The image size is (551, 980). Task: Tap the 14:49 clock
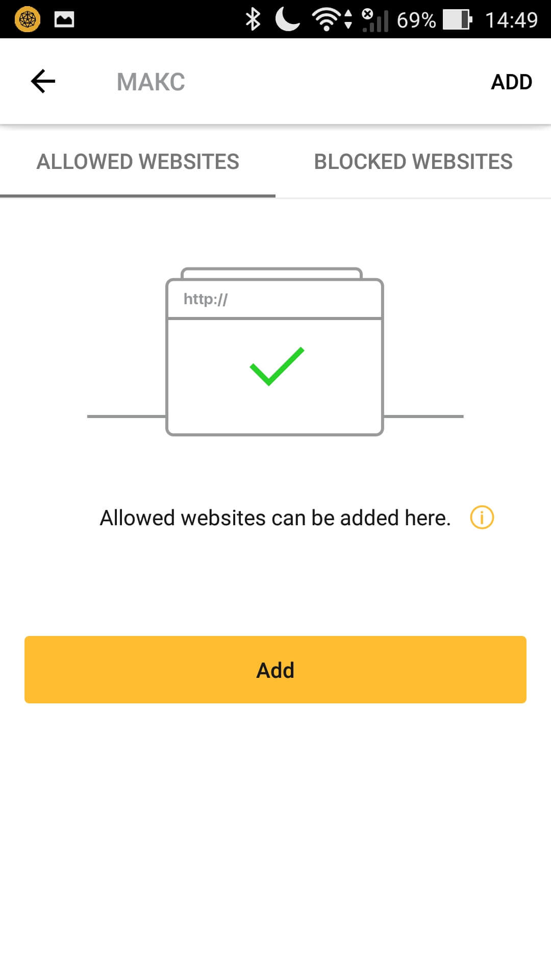point(511,20)
